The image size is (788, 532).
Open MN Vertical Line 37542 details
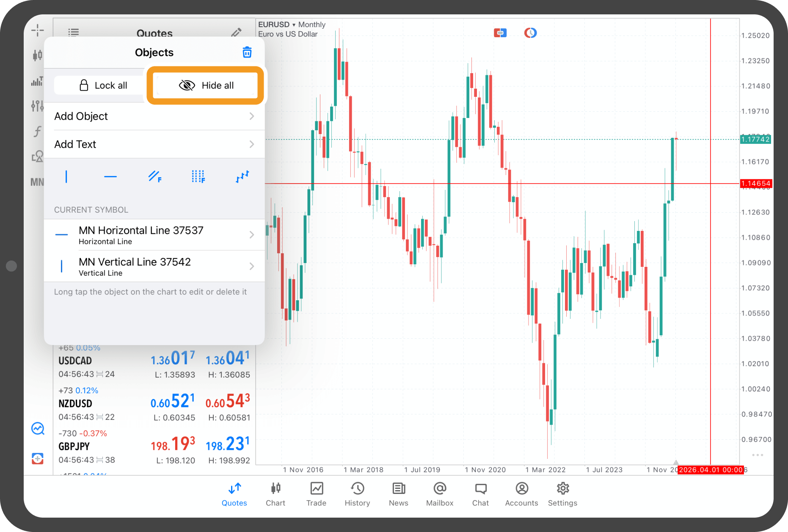(154, 266)
